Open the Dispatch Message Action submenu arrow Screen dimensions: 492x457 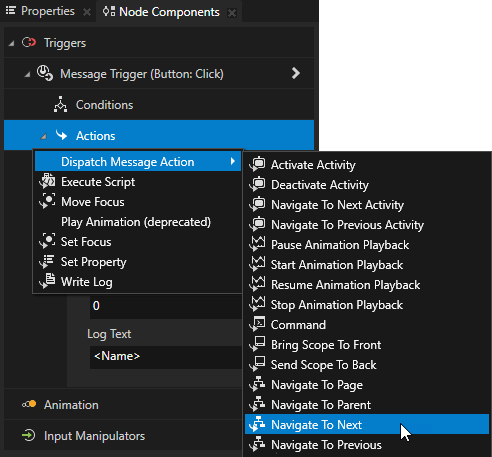pyautogui.click(x=233, y=161)
